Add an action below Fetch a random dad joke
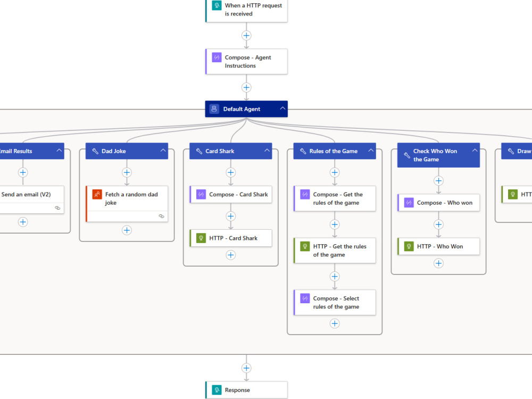Viewport: 532px width, 399px height. click(x=127, y=230)
